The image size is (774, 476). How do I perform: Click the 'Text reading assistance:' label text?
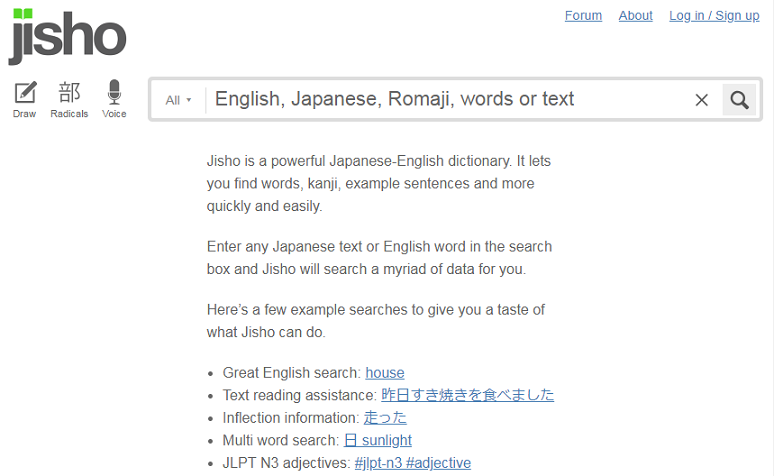[x=300, y=395]
